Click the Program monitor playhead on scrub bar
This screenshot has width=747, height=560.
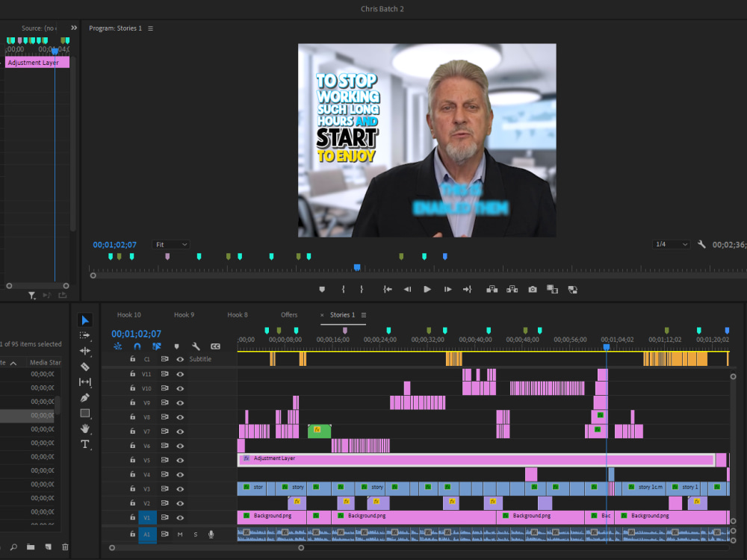(357, 267)
